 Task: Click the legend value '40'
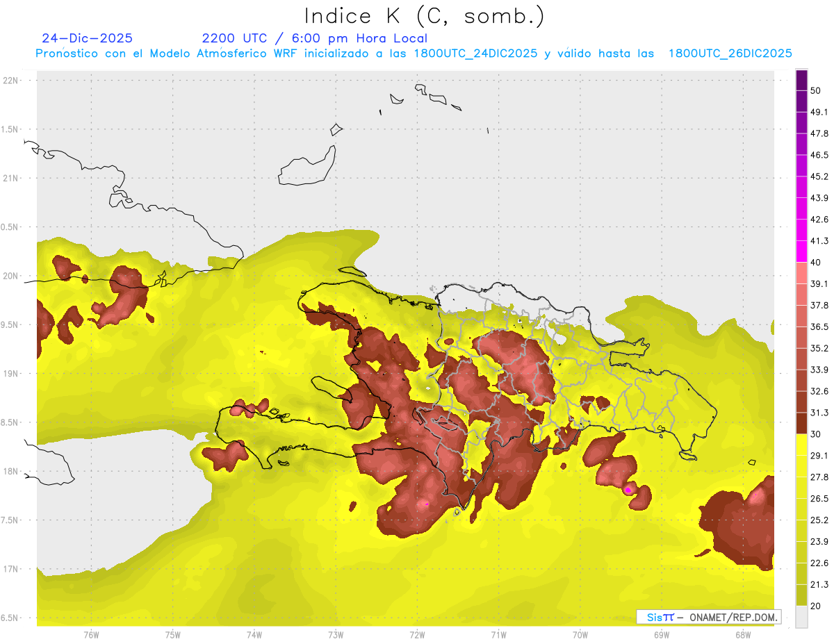click(x=816, y=263)
